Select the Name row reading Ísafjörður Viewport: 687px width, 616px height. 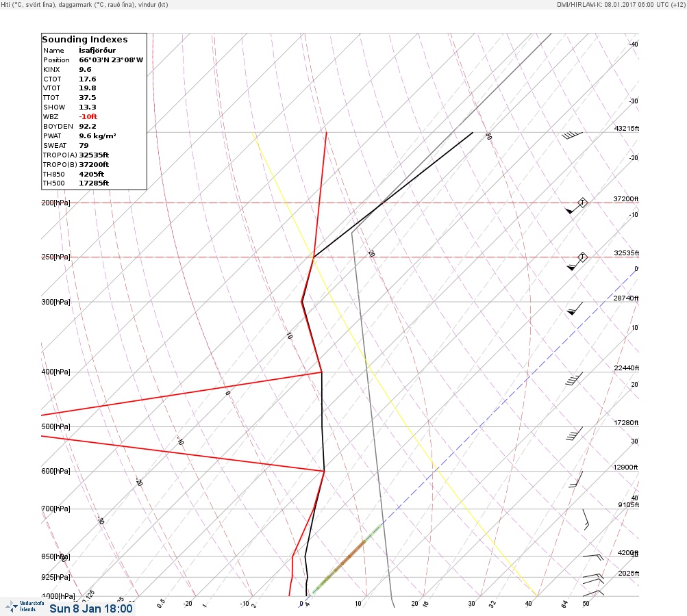[79, 51]
